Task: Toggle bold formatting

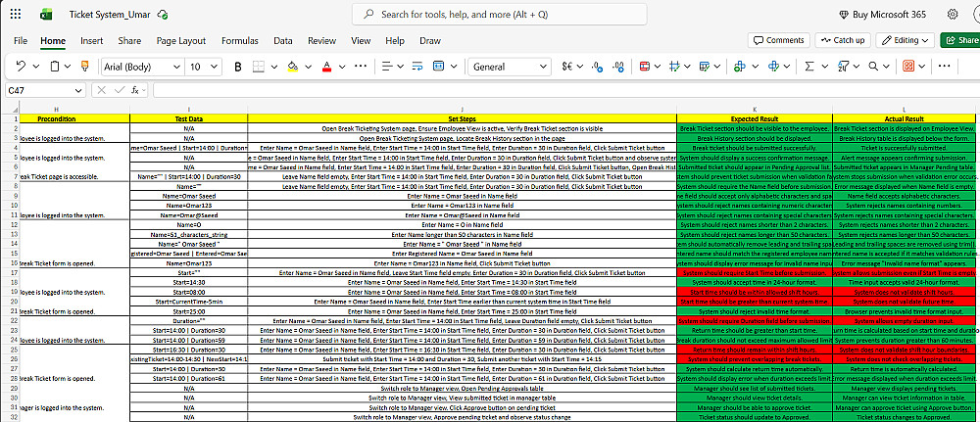Action: (237, 67)
